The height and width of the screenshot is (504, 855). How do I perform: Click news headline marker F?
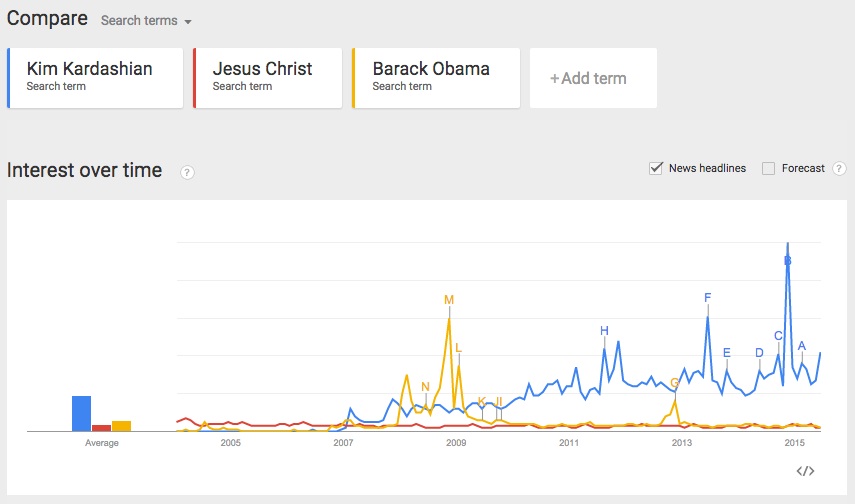pyautogui.click(x=707, y=297)
